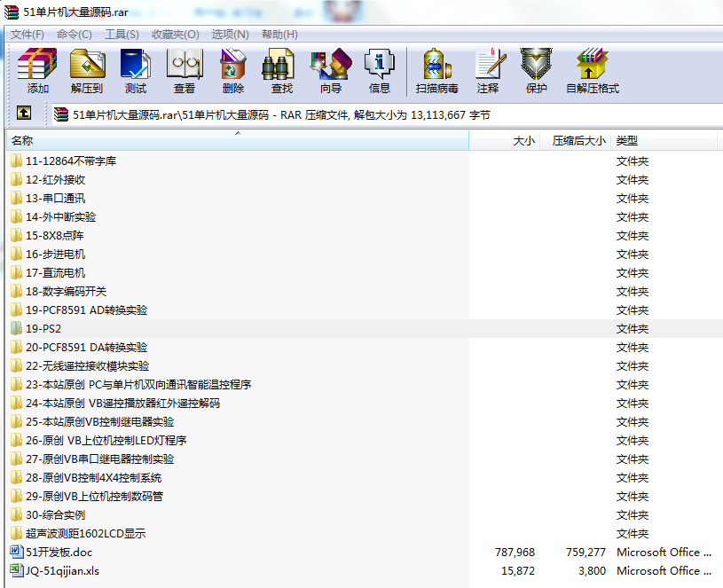Click folder icon of 30-综合实例
723x588 pixels.
[16, 514]
